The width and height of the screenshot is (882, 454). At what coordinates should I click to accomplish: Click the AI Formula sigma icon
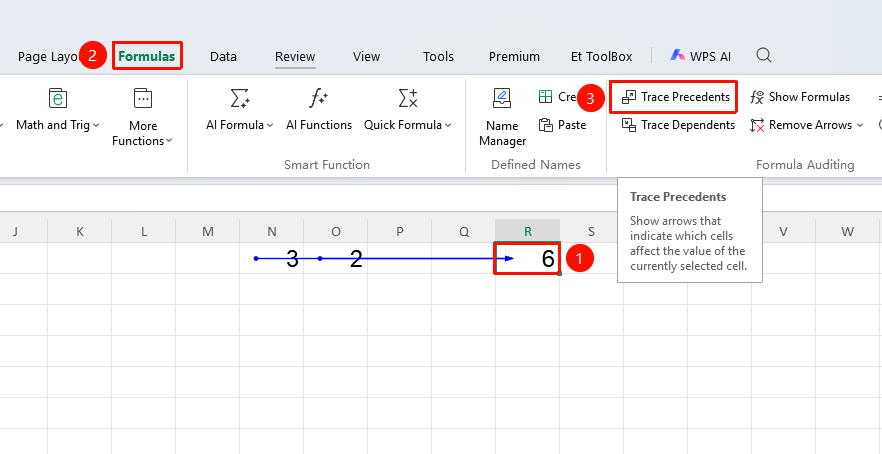point(240,98)
